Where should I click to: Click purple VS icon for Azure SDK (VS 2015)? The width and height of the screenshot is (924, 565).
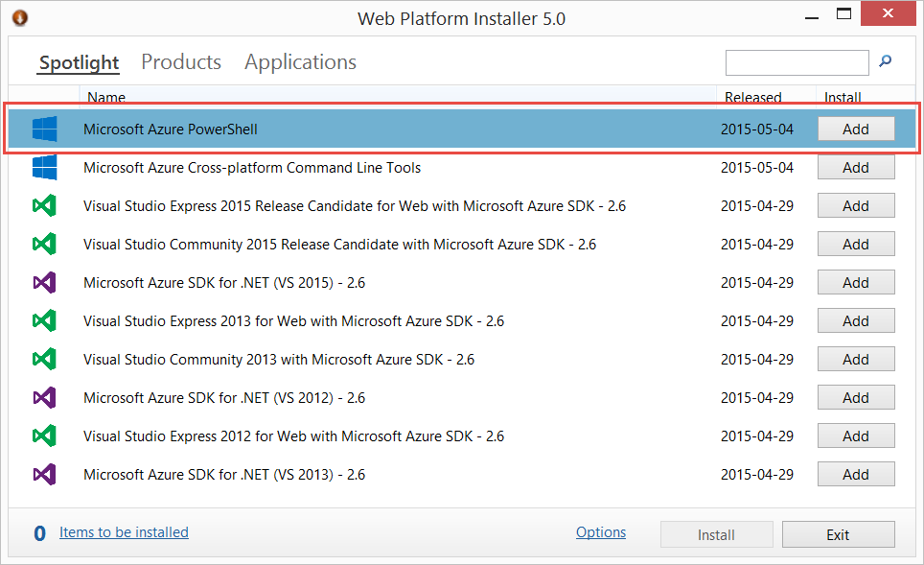44,282
